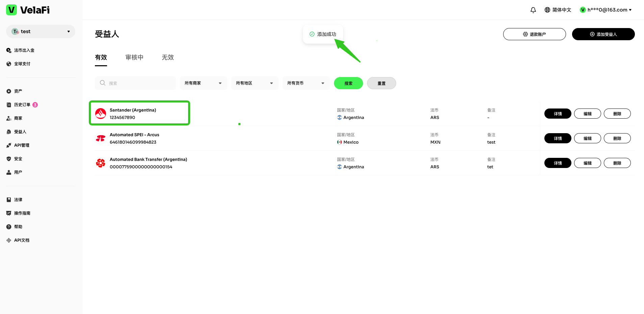Screen dimensions: 644x314
Task: Open the 所有地区 filter dropdown
Action: [x=255, y=83]
